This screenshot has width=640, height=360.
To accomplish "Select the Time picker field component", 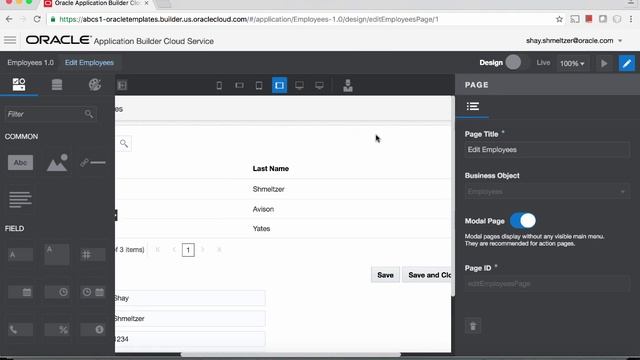I will [x=57, y=292].
